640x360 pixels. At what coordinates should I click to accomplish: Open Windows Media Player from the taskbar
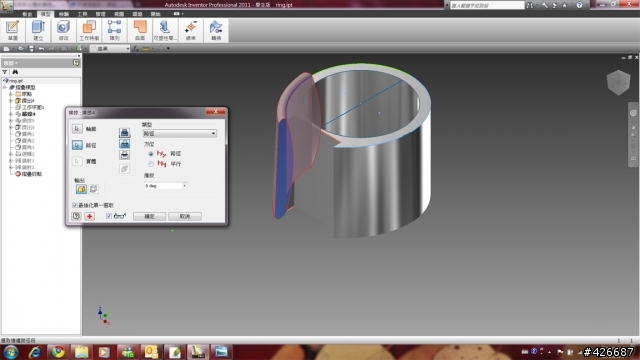click(x=104, y=352)
